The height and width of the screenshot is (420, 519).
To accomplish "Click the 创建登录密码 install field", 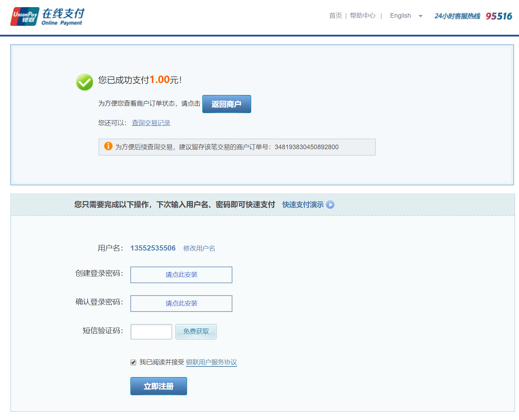I will 181,275.
